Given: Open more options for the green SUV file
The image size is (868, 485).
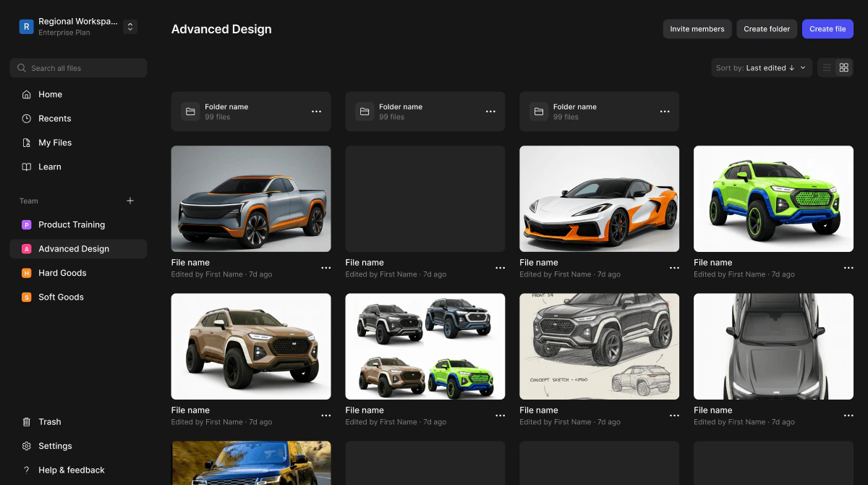Looking at the screenshot, I should 848,268.
